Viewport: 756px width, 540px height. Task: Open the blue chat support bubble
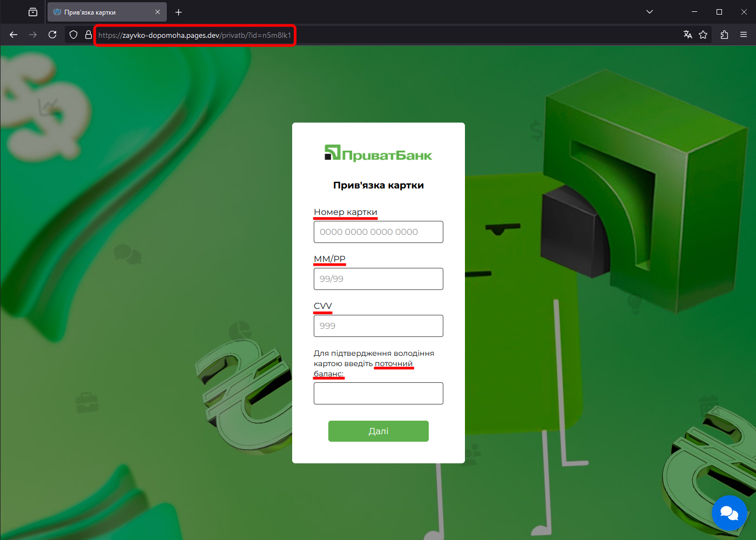730,513
